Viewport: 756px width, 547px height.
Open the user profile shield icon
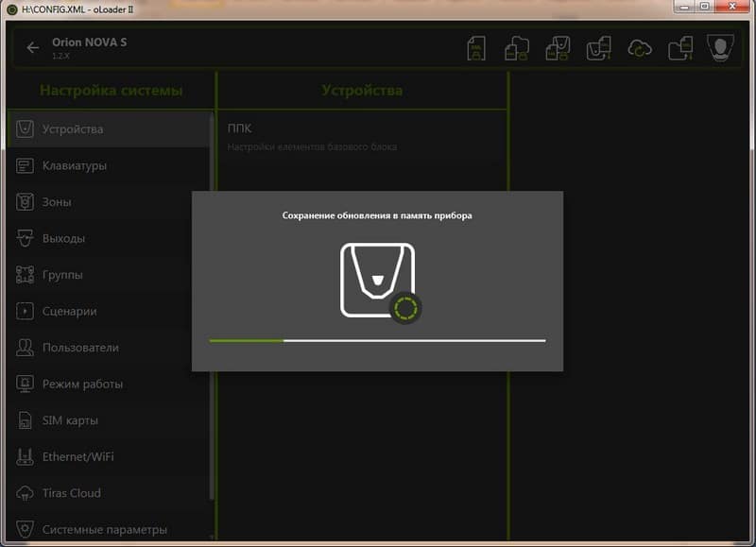click(720, 48)
